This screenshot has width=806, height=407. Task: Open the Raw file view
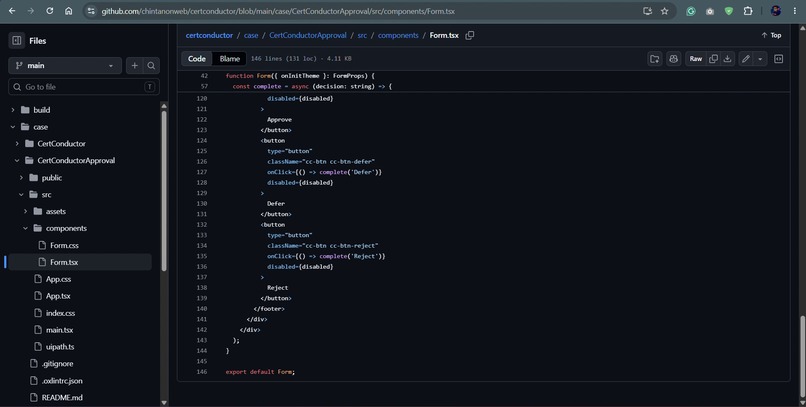point(696,59)
